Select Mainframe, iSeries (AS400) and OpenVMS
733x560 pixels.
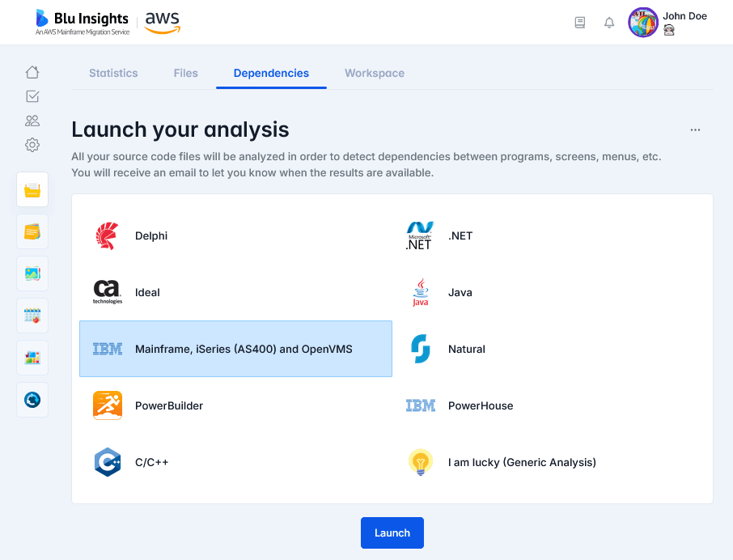(235, 349)
